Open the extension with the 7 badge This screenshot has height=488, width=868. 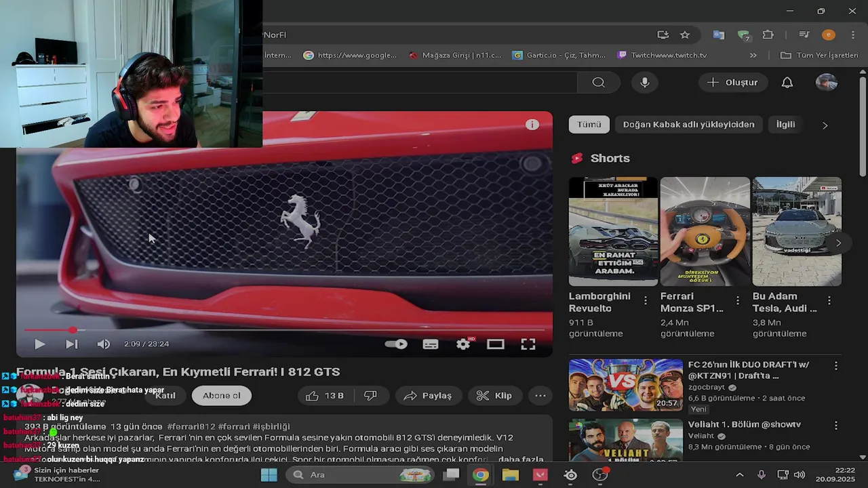click(744, 35)
